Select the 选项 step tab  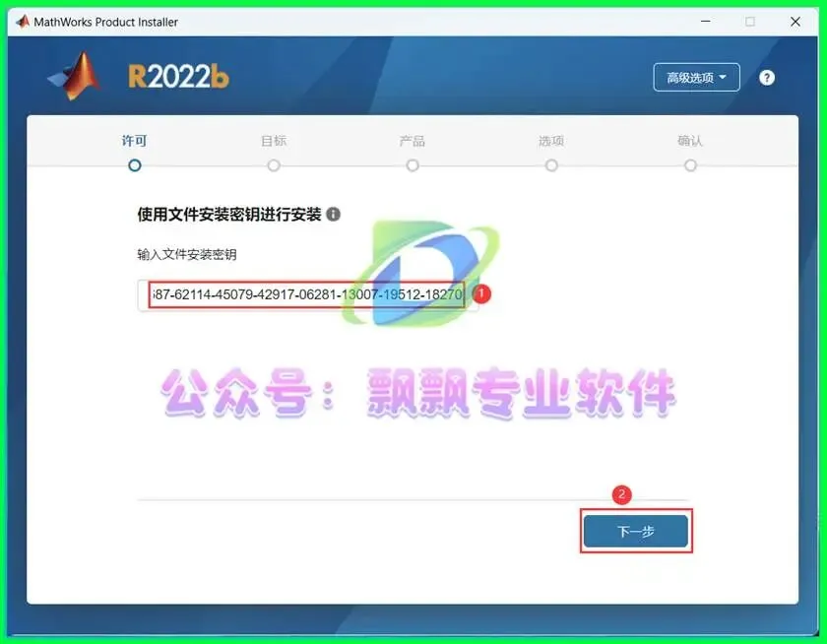click(551, 152)
